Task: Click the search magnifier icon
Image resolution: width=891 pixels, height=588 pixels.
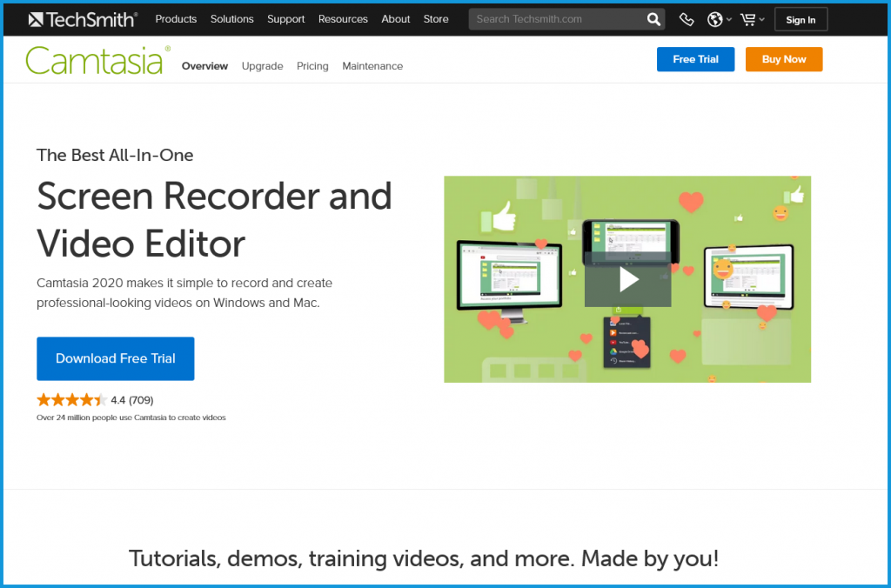Action: click(653, 19)
